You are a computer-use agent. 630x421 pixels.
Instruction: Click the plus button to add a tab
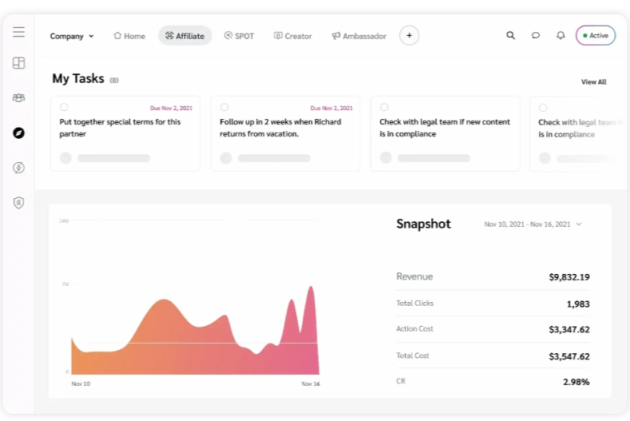pyautogui.click(x=409, y=35)
